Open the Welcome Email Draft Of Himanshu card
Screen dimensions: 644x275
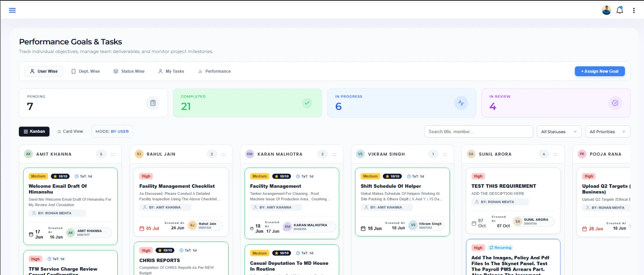point(70,206)
